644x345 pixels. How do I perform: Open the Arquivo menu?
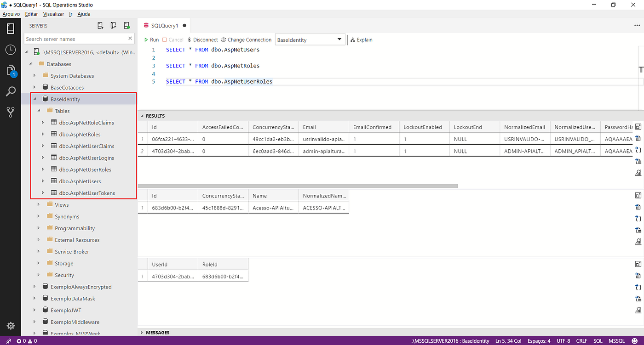tap(11, 14)
